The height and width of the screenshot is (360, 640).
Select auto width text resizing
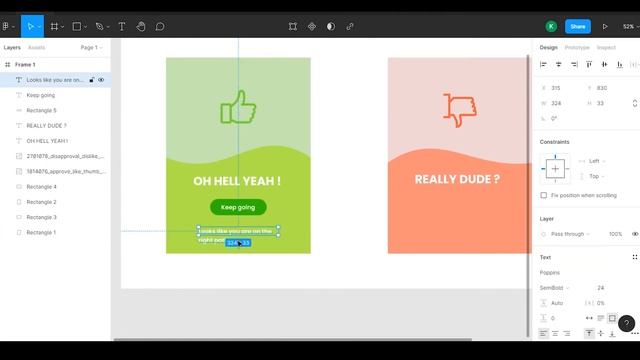(589, 318)
